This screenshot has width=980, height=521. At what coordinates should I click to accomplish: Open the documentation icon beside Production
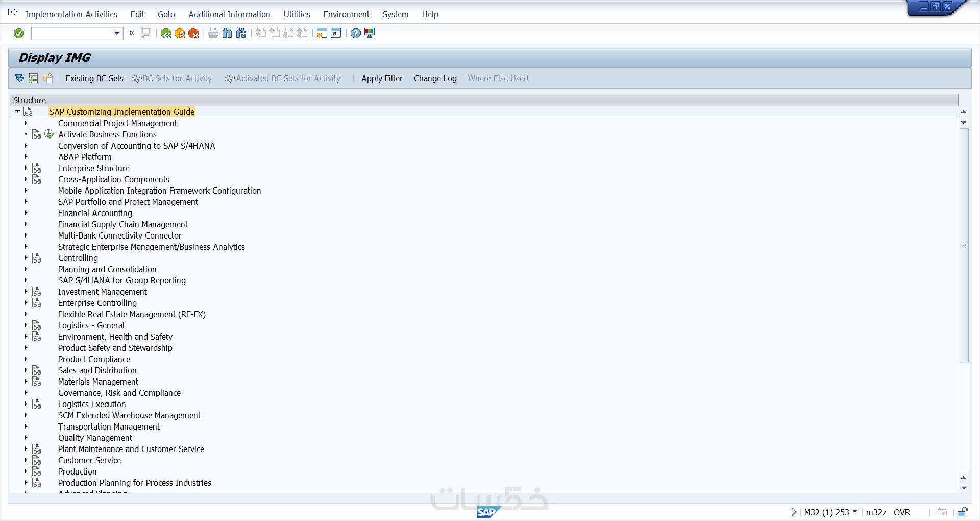click(36, 471)
